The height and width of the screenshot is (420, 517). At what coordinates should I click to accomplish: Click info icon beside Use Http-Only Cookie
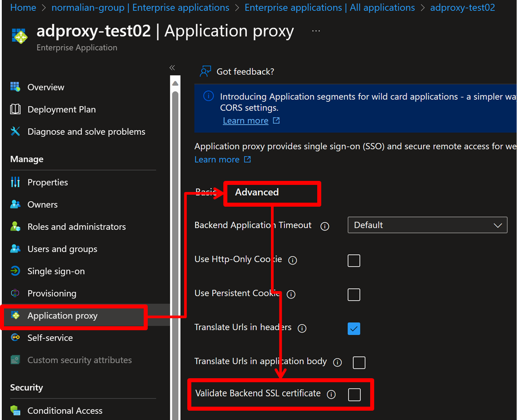tap(292, 260)
